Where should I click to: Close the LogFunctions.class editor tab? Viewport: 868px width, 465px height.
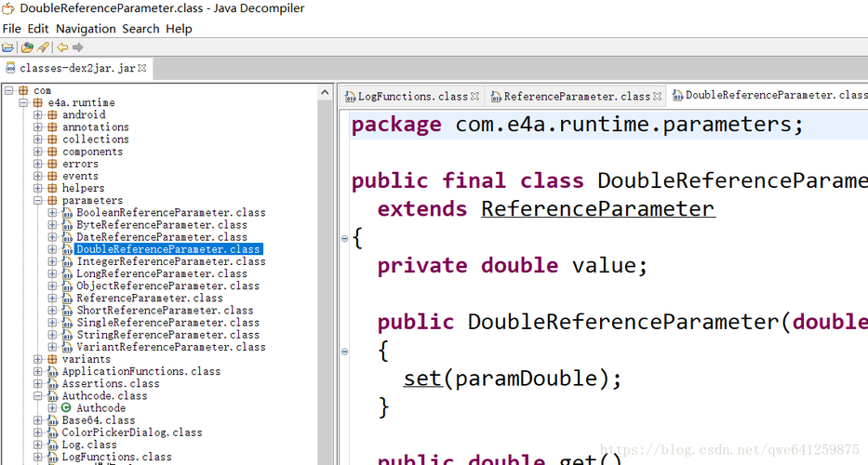pyautogui.click(x=475, y=96)
